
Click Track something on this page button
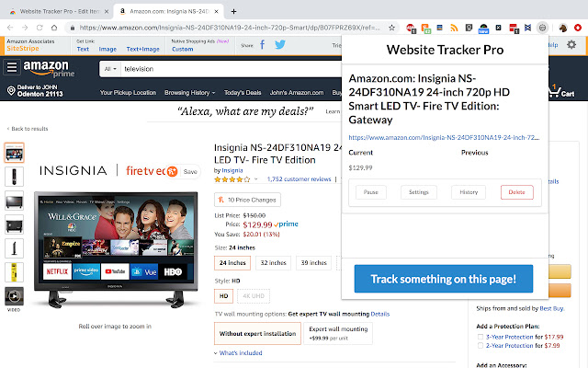(444, 279)
